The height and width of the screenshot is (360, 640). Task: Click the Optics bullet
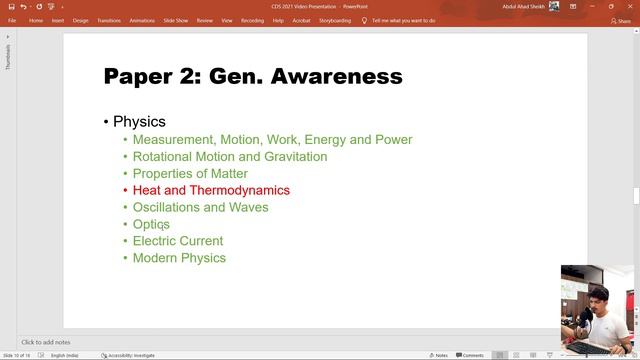pos(151,224)
